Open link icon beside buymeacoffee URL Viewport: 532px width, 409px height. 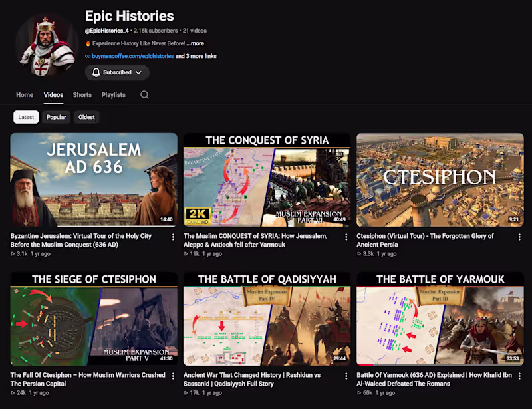tap(88, 56)
